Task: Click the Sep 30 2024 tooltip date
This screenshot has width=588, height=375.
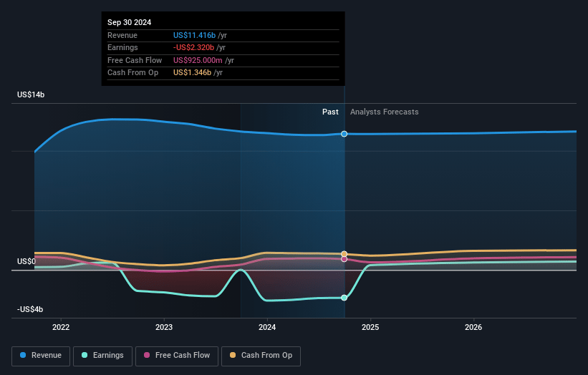Action: (x=130, y=22)
